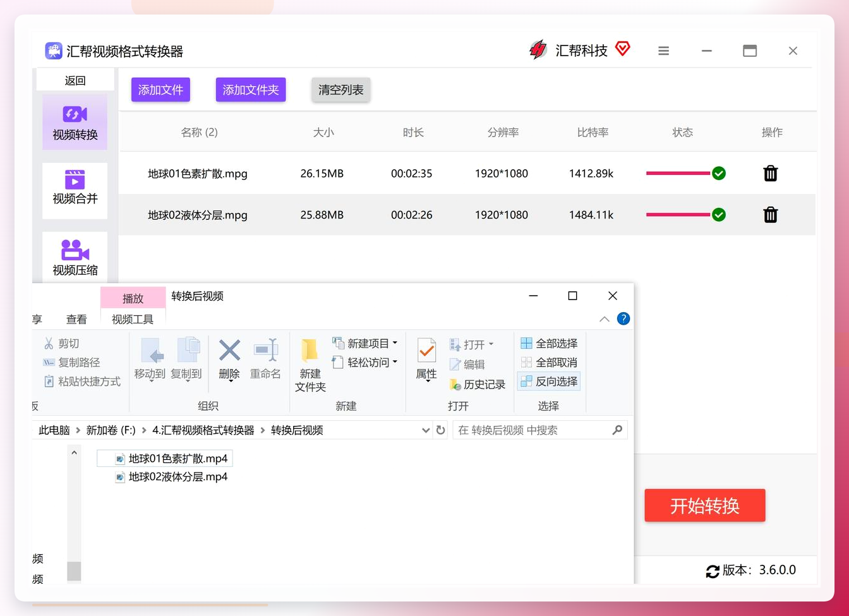Click 粘贴快捷方式 in the Explorer ribbon

pyautogui.click(x=81, y=381)
